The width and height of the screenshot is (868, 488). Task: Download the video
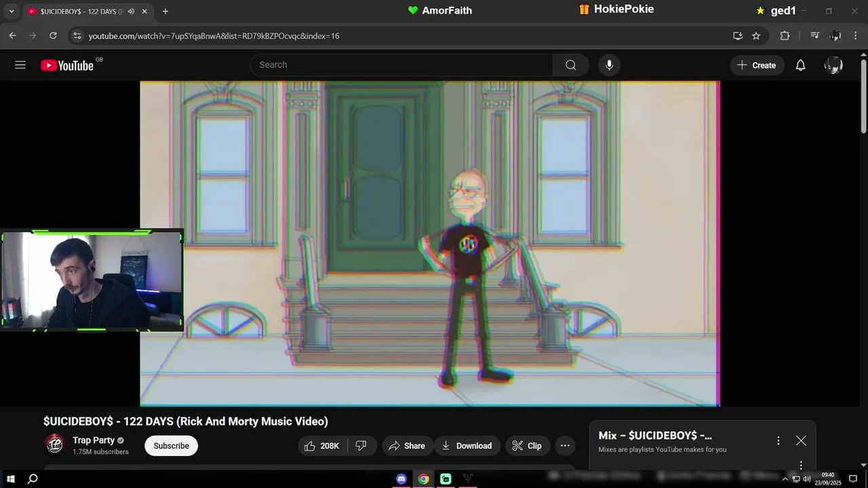(467, 445)
